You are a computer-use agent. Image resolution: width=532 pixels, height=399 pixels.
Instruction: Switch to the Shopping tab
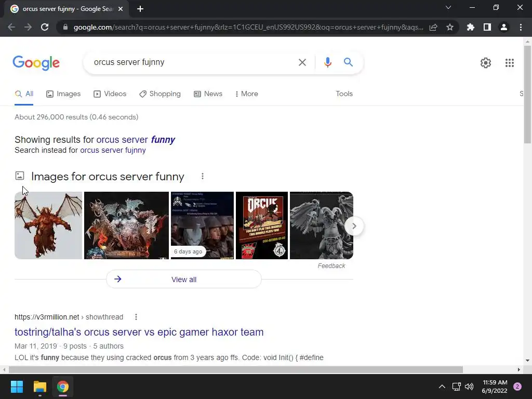pyautogui.click(x=160, y=94)
